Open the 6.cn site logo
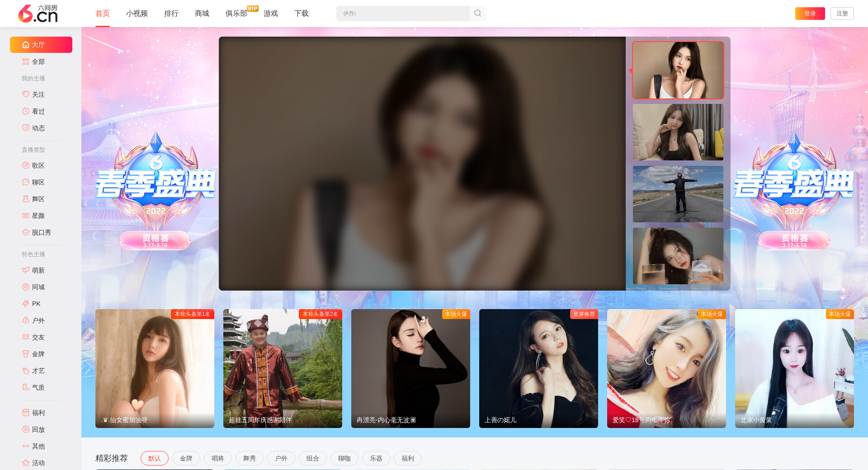Image resolution: width=868 pixels, height=470 pixels. pos(38,14)
